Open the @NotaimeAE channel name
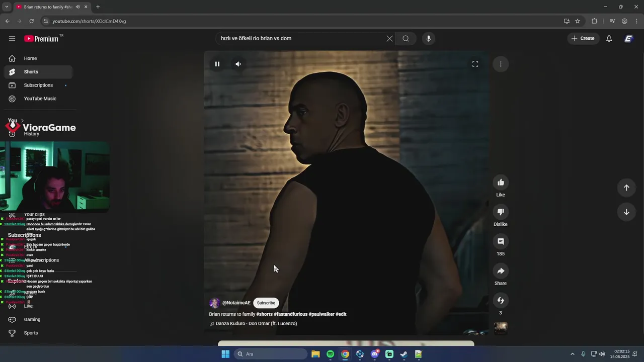644x362 pixels. click(236, 303)
